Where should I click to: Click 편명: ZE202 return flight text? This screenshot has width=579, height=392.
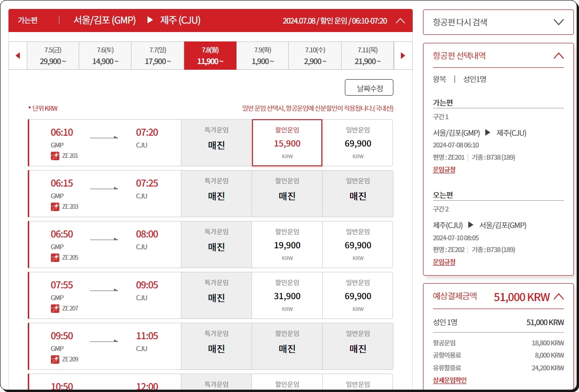(449, 250)
